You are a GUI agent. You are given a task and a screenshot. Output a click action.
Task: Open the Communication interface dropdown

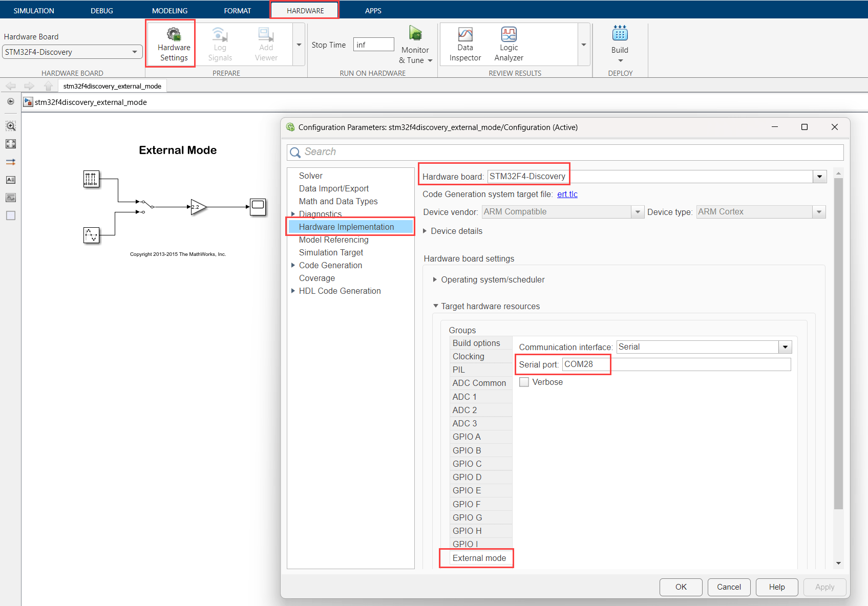(x=704, y=347)
